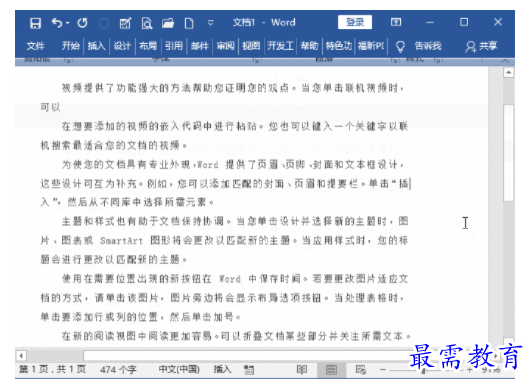The image size is (531, 388).
Task: Click the word 'Word' in the third paragraph
Action: tap(207, 165)
